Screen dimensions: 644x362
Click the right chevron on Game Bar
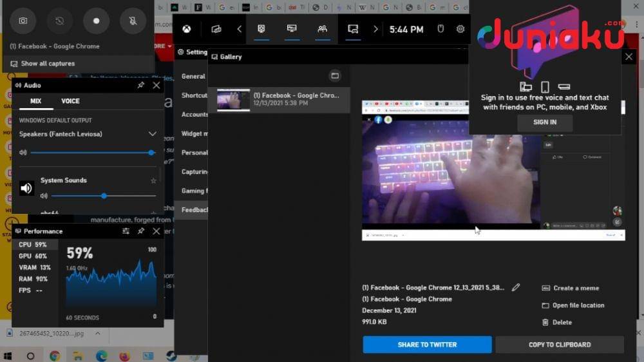tap(375, 29)
